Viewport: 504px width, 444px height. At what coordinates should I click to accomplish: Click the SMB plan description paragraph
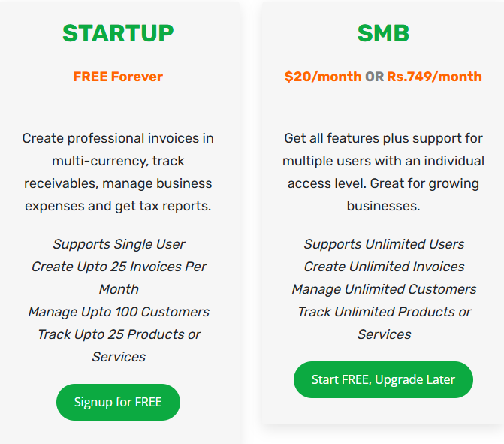click(383, 172)
